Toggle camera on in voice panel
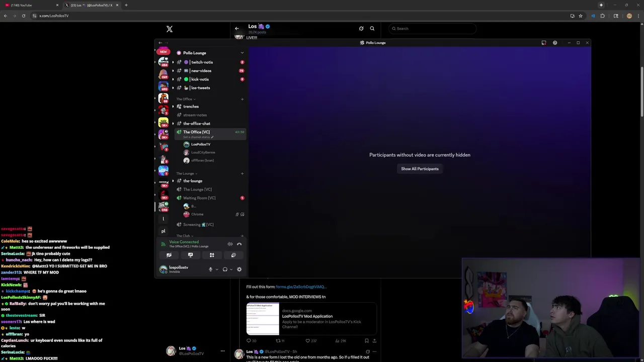Viewport: 644px width, 362px height. coord(169,255)
